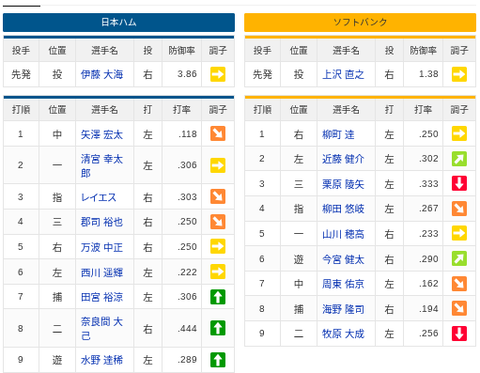Click the yellow arrow icon for 清宮 幸太郎
The height and width of the screenshot is (373, 480).
(x=218, y=165)
